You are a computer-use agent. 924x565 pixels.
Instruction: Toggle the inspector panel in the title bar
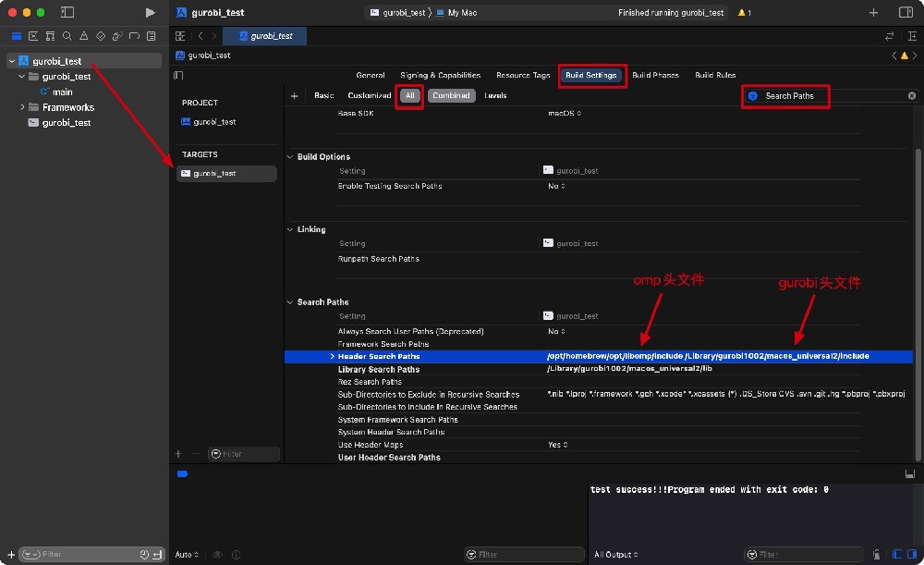[x=906, y=12]
